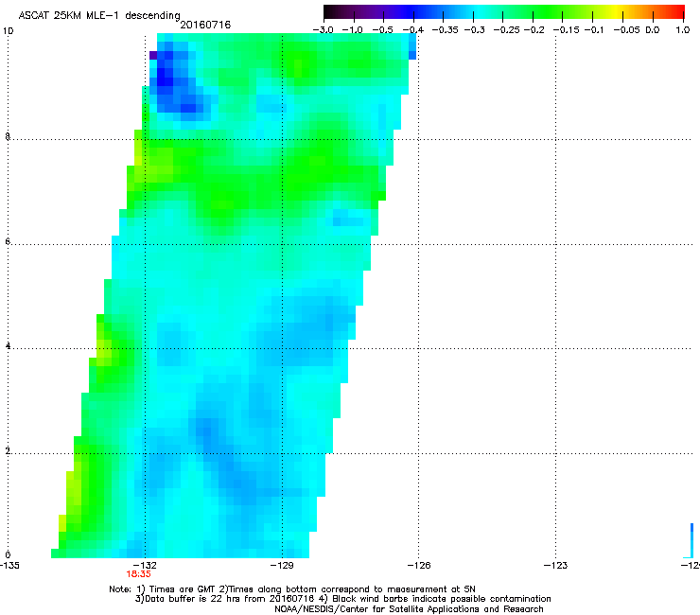The height and width of the screenshot is (615, 700).
Task: Click the longitude axis label -126
Action: 419,566
